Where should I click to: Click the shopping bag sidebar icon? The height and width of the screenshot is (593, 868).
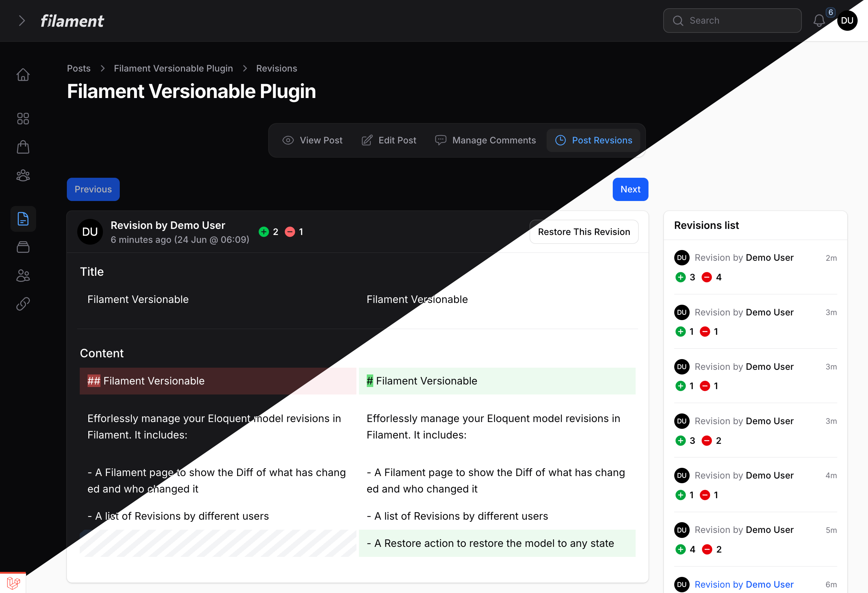point(23,147)
